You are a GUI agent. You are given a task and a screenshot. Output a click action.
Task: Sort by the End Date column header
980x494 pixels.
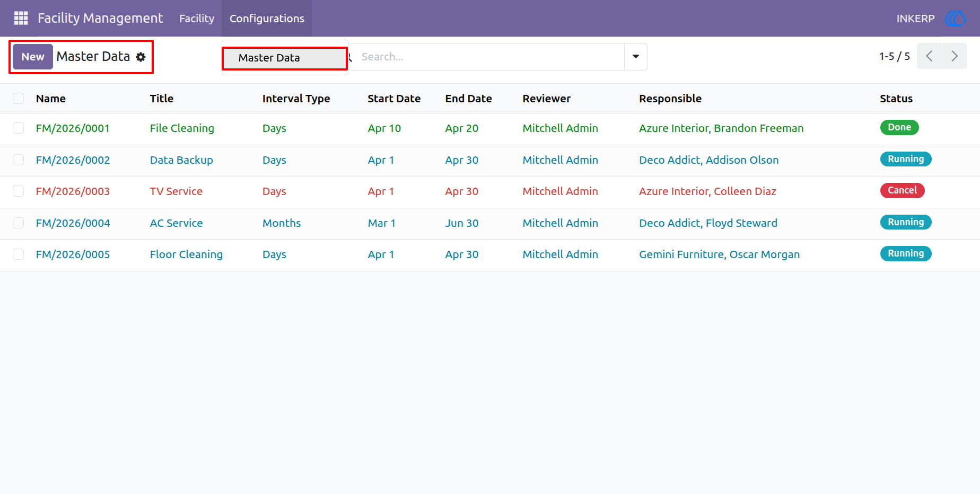click(468, 99)
